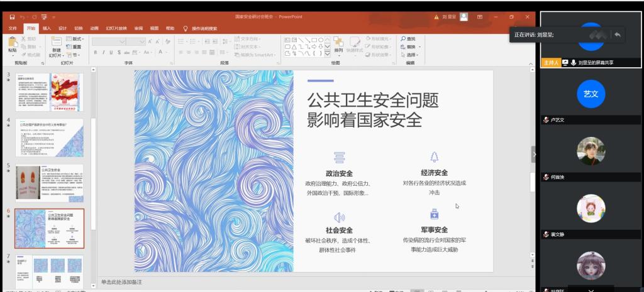Viewport: 644px width, 292px height.
Task: Expand the shapes gallery more arrow
Action: point(327,54)
